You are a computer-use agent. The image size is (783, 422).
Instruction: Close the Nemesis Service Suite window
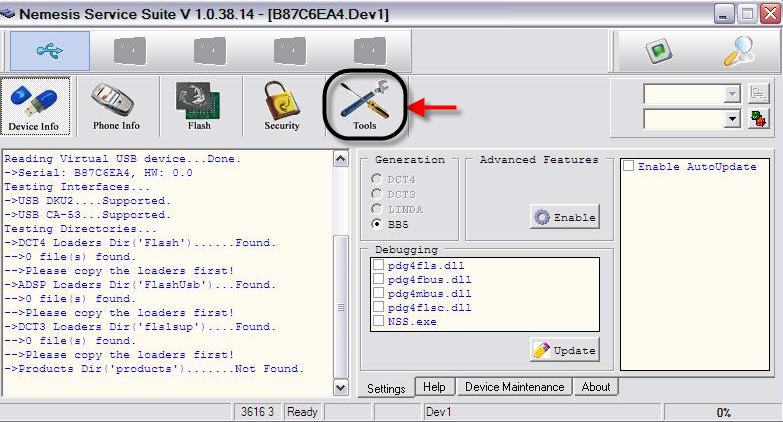click(x=771, y=13)
